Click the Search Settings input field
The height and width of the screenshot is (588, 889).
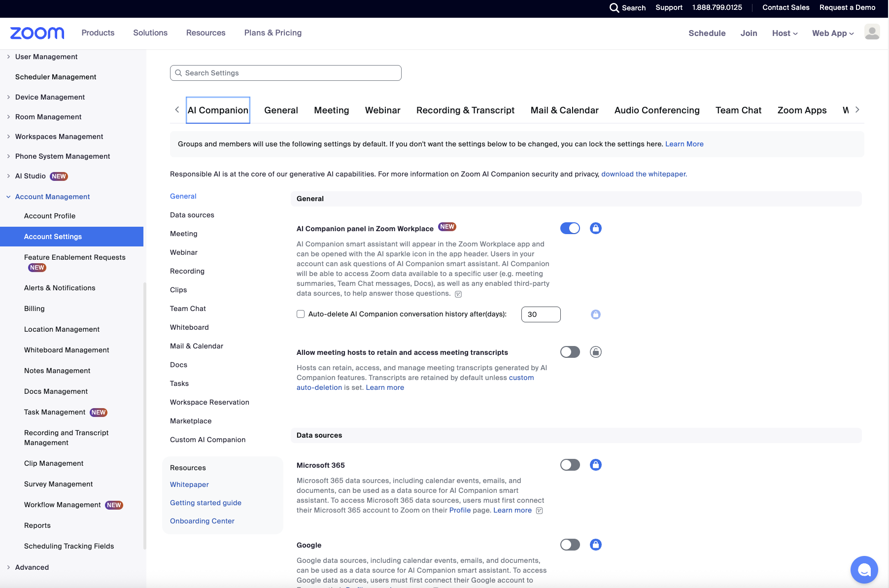point(286,73)
